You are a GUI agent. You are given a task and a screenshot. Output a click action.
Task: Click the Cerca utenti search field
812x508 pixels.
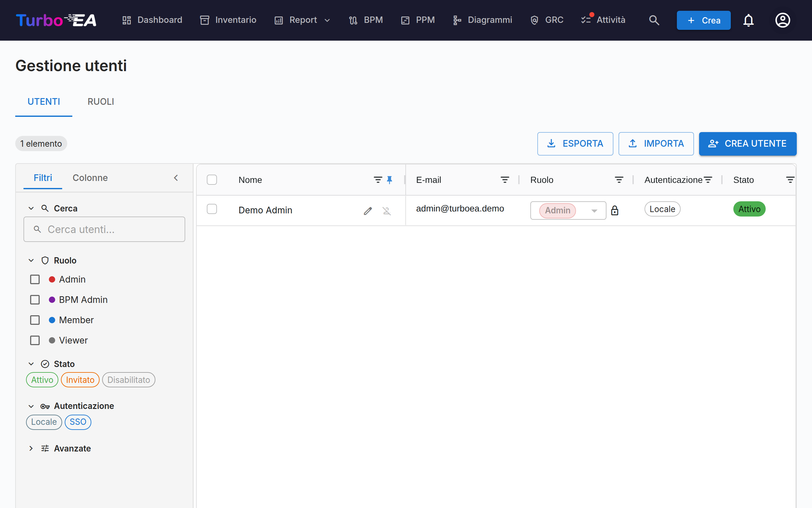(x=104, y=229)
